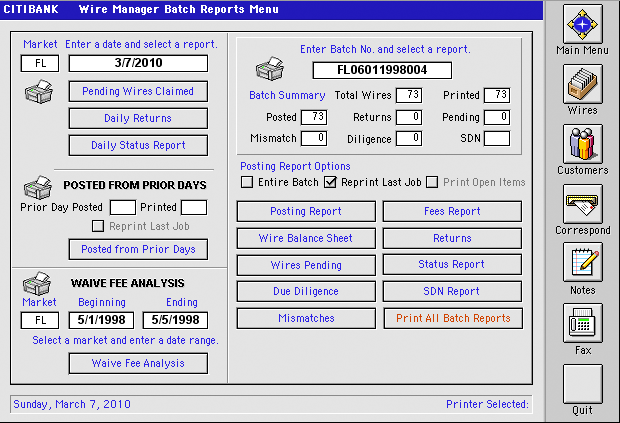Click the Sunday, March 7, 2010 status date
Image resolution: width=620 pixels, height=423 pixels.
click(x=72, y=404)
